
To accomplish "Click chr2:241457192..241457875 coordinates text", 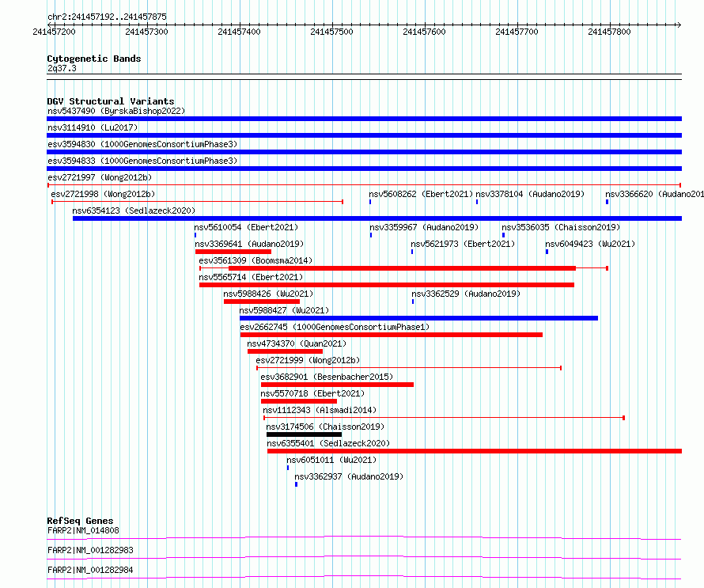I will tap(107, 17).
